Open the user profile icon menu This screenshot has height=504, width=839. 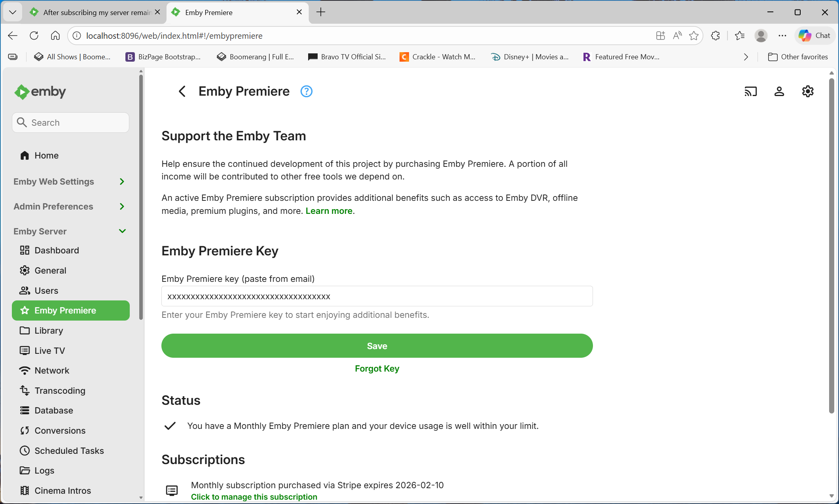point(779,92)
